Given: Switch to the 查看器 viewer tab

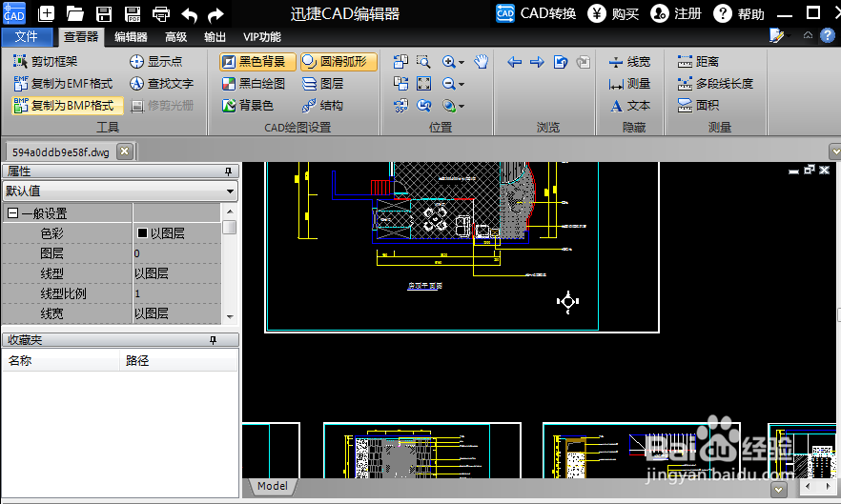Looking at the screenshot, I should pyautogui.click(x=81, y=36).
